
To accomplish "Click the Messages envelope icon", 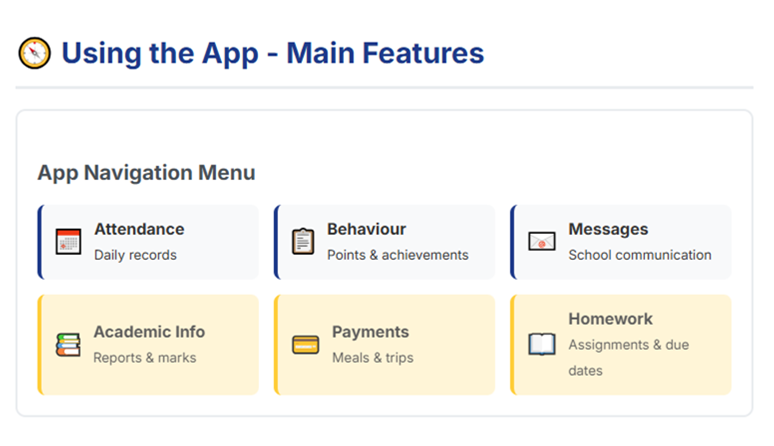I will coord(542,242).
